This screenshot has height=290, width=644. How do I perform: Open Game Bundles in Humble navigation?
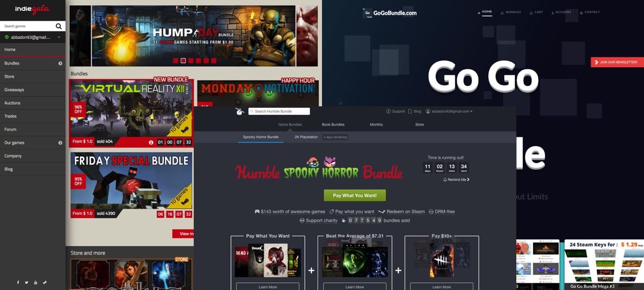point(290,125)
